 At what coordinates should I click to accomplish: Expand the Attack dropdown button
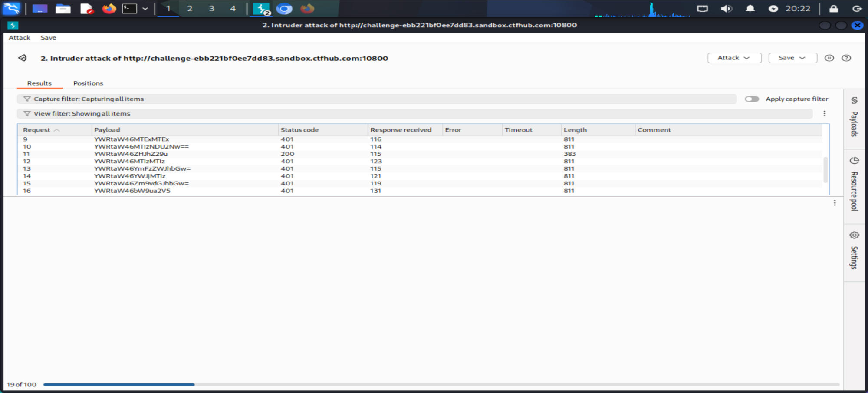(734, 58)
